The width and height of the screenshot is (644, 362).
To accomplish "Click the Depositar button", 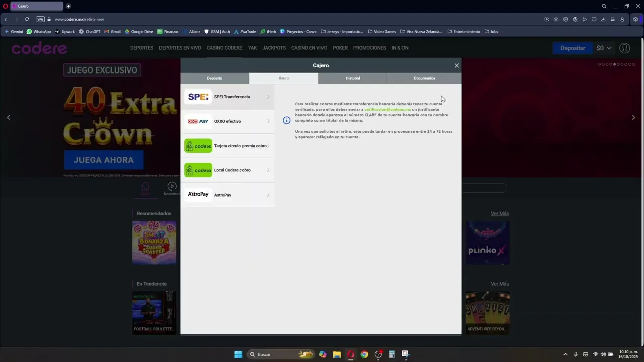I will click(x=573, y=48).
